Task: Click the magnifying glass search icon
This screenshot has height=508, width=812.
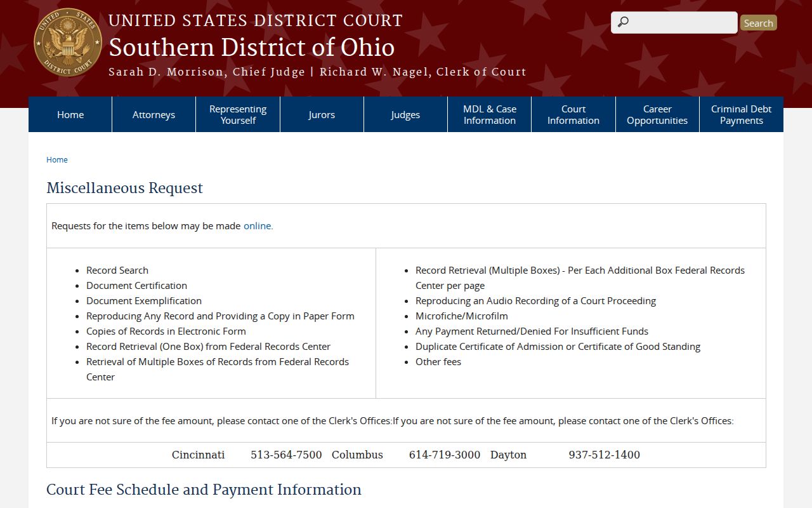Action: [x=623, y=22]
